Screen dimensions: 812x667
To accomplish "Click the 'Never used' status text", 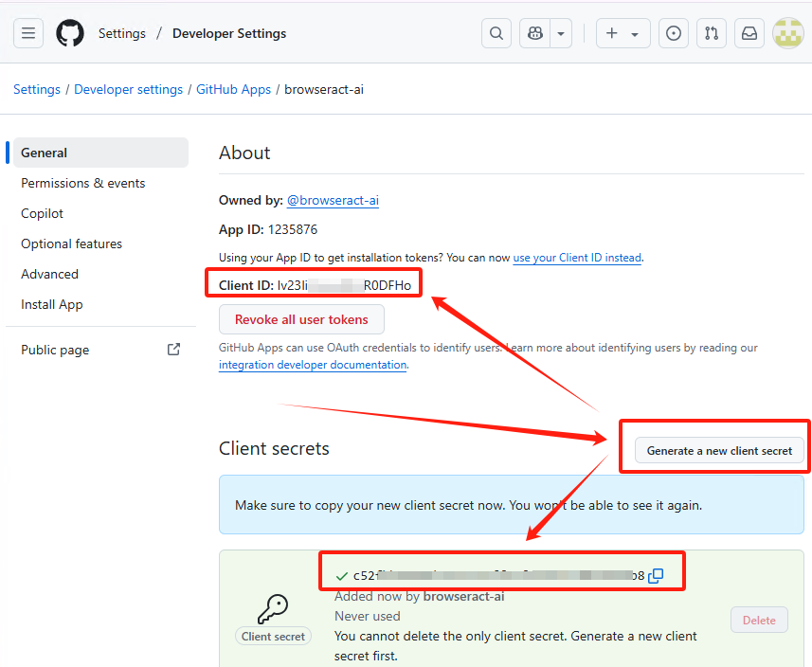I will pos(368,616).
